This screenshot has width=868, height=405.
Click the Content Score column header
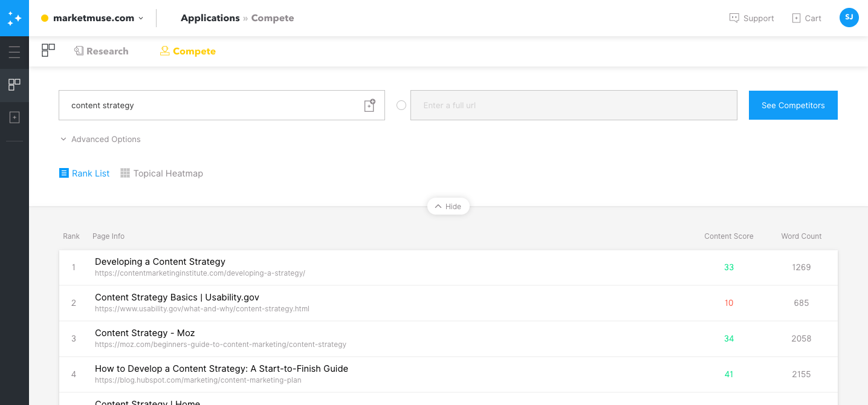pyautogui.click(x=729, y=236)
